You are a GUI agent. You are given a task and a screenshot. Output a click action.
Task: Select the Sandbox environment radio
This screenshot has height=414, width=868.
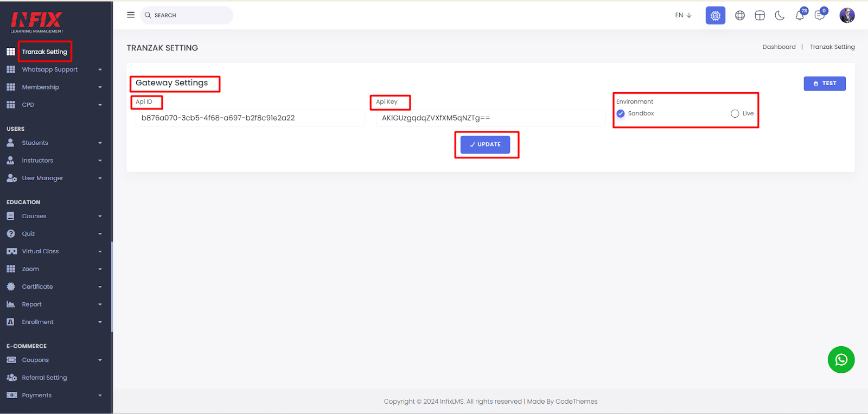(x=621, y=113)
